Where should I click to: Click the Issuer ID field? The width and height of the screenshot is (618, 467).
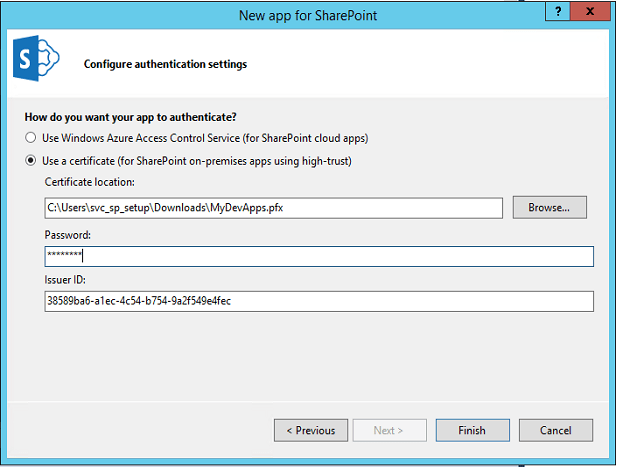click(x=319, y=301)
